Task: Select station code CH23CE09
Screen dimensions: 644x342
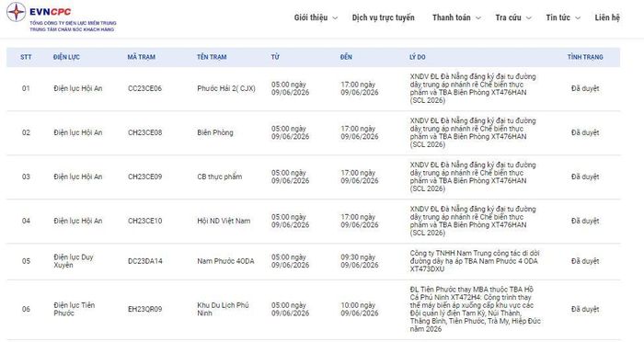Action: pyautogui.click(x=144, y=177)
